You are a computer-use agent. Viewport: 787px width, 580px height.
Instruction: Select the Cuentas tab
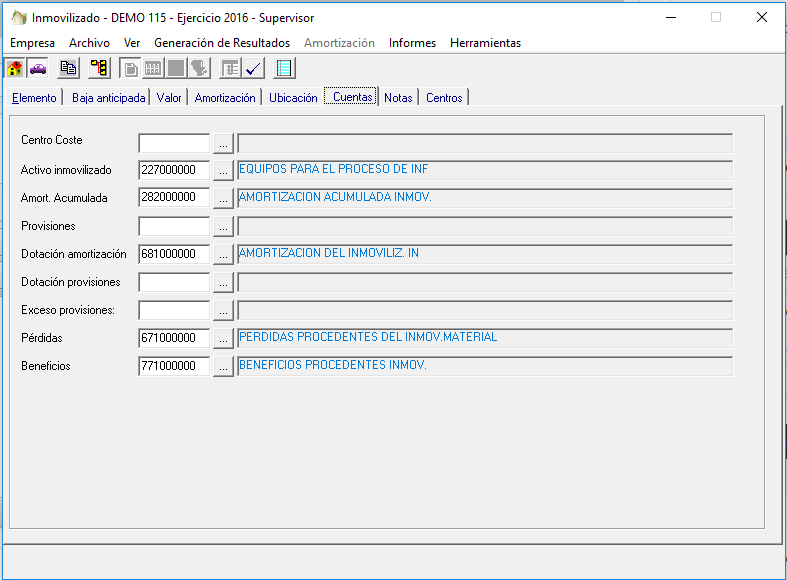(x=352, y=97)
